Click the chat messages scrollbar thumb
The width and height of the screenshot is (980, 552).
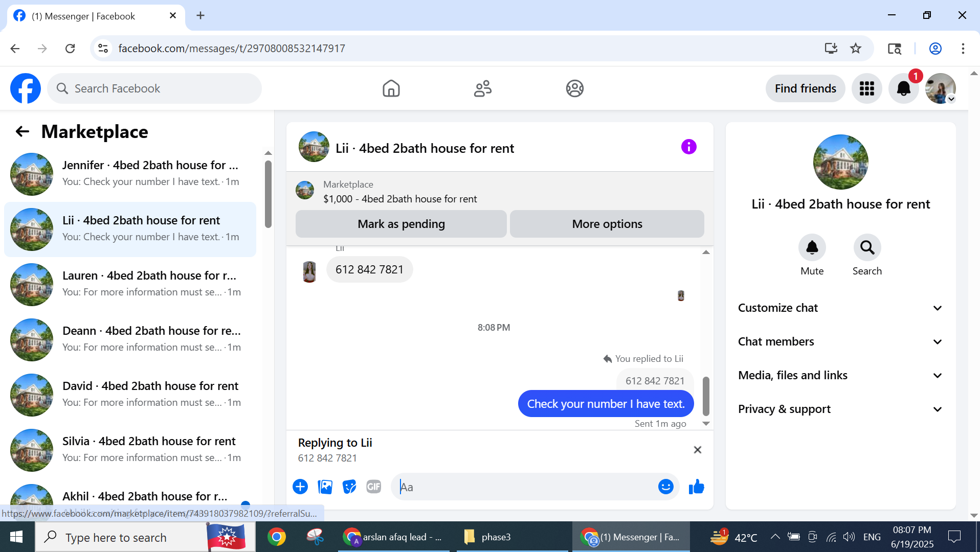706,396
